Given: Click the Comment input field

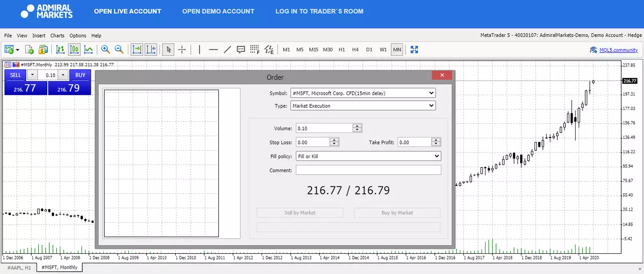Looking at the screenshot, I should coord(368,170).
